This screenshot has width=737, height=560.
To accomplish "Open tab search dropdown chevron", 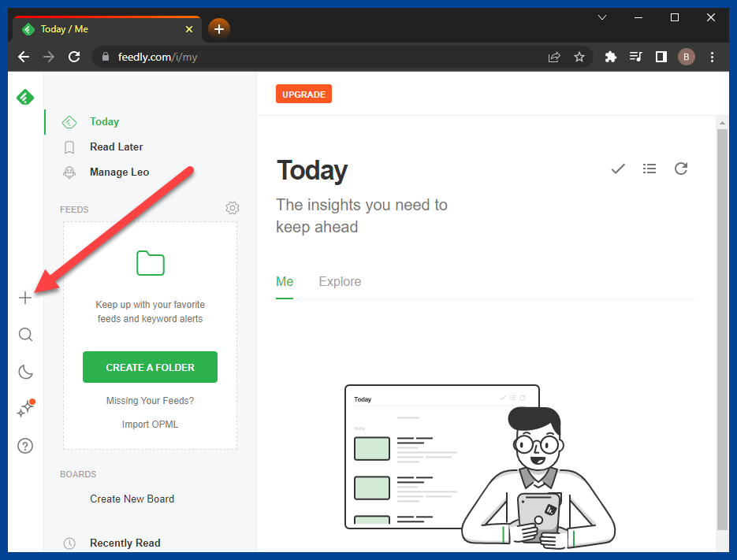I will (x=602, y=18).
